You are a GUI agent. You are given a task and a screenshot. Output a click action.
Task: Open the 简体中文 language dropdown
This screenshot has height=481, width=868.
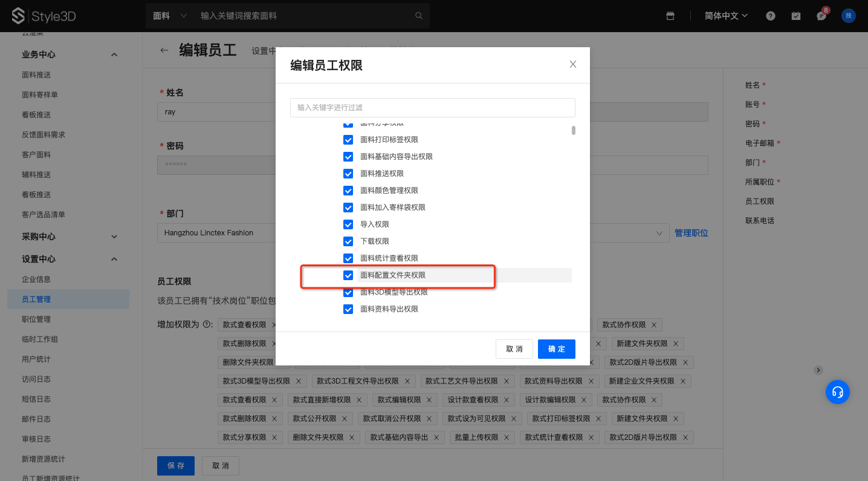click(726, 16)
